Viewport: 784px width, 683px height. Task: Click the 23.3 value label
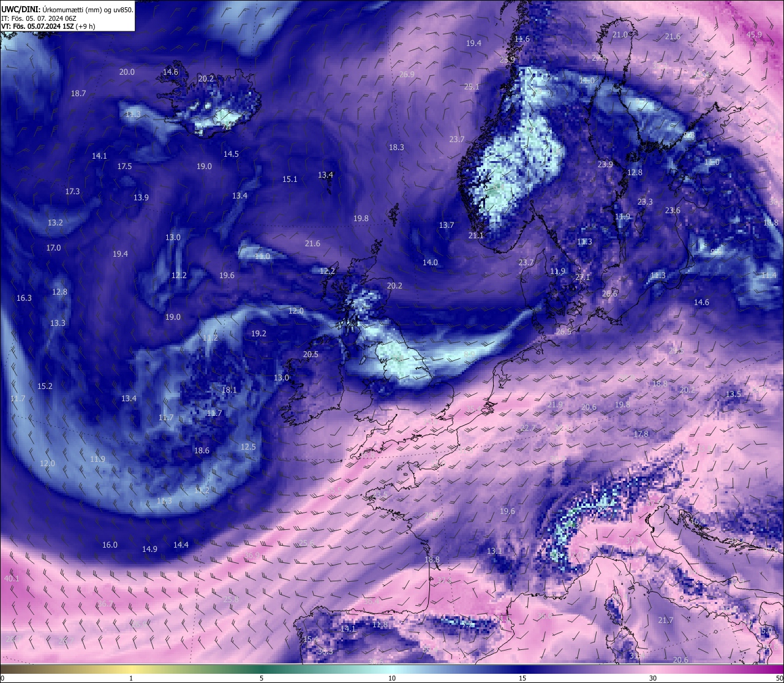645,202
